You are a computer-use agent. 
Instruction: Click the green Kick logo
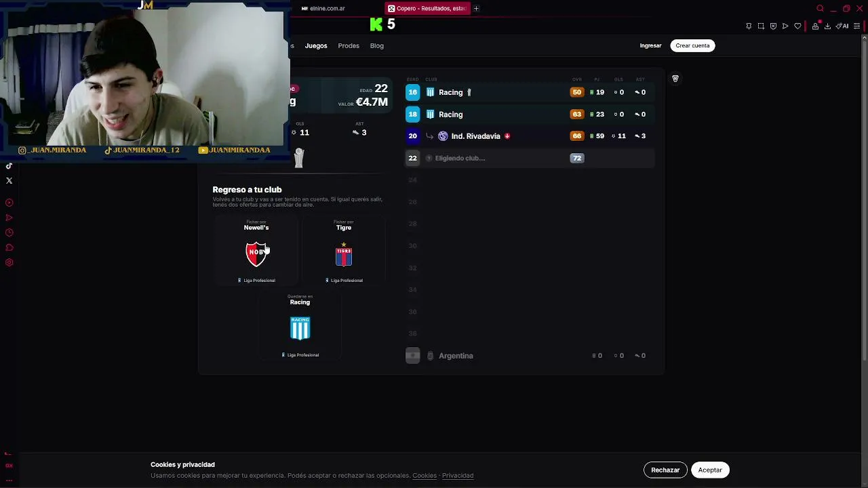[x=376, y=24]
